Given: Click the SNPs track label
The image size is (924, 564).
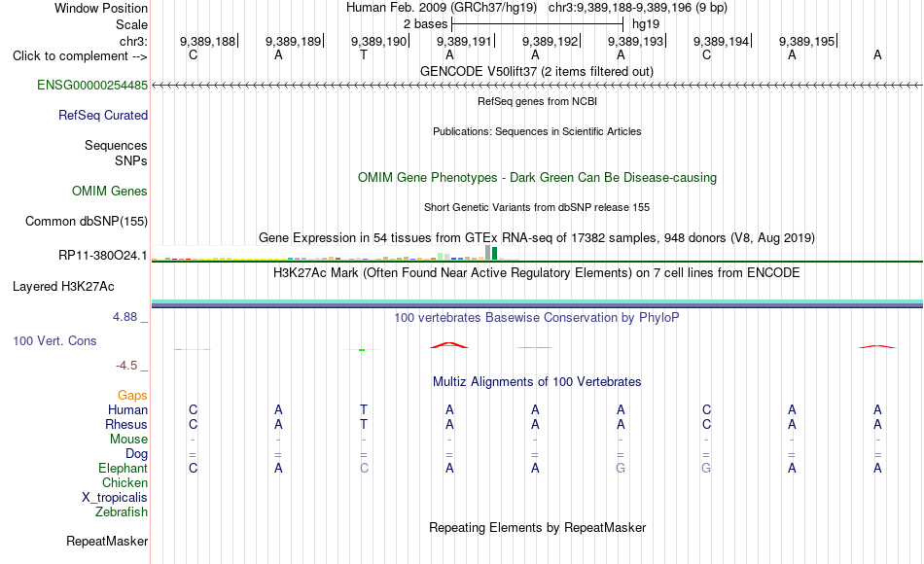Looking at the screenshot, I should click(x=131, y=160).
